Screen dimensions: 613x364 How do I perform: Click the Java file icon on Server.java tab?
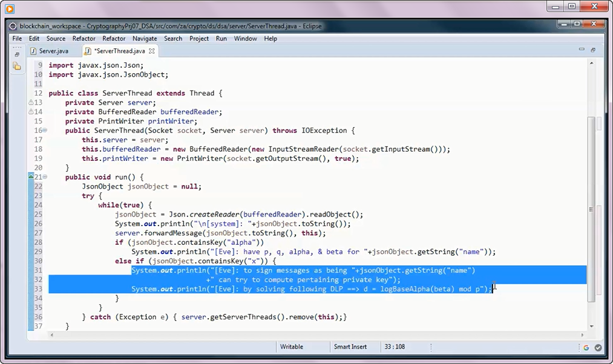pos(34,51)
